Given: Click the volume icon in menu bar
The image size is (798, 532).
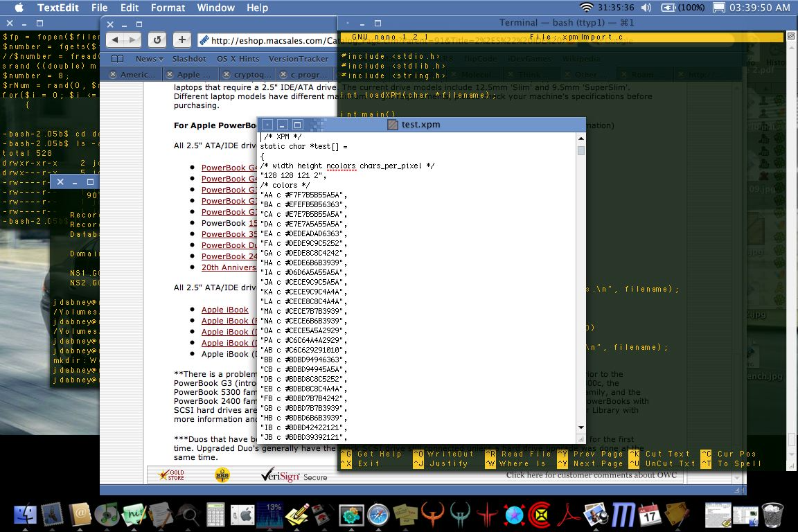Looking at the screenshot, I should click(x=646, y=8).
